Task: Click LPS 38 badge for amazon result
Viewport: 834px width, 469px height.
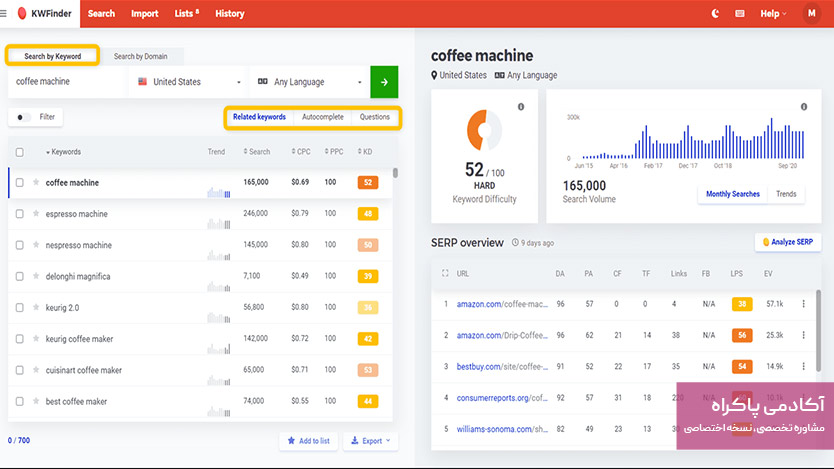Action: click(x=742, y=304)
